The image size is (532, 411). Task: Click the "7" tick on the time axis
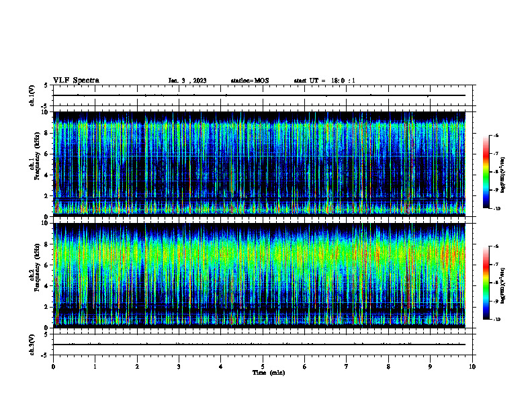(x=347, y=367)
